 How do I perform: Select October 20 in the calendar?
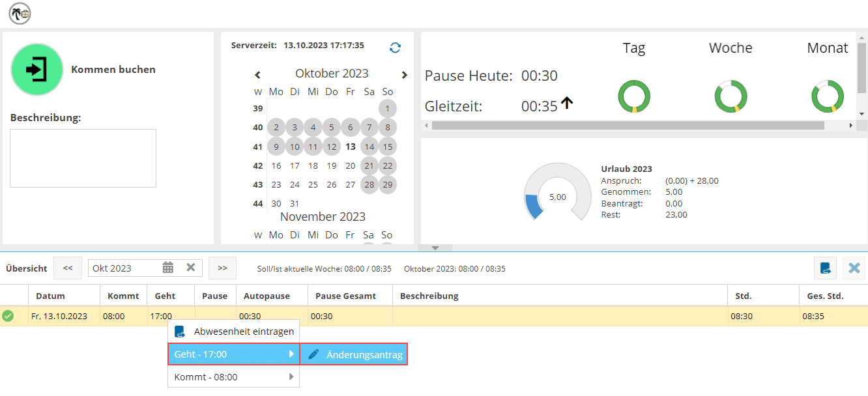pos(351,166)
